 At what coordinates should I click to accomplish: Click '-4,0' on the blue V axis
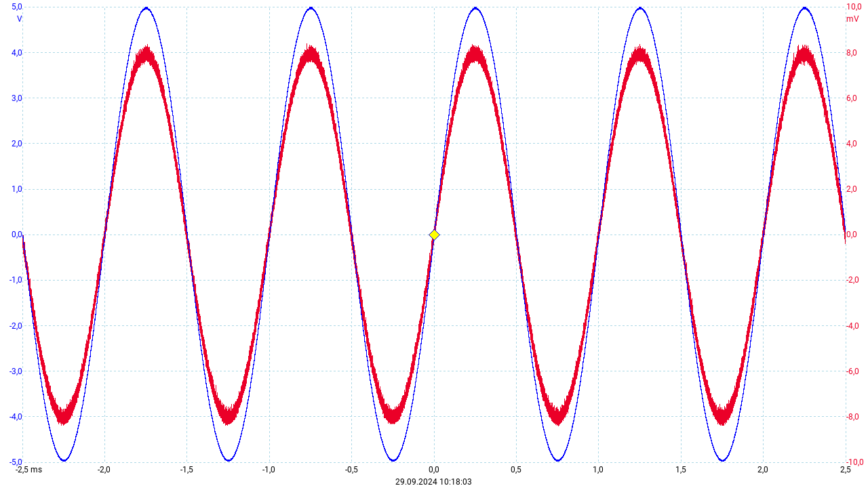(x=16, y=417)
